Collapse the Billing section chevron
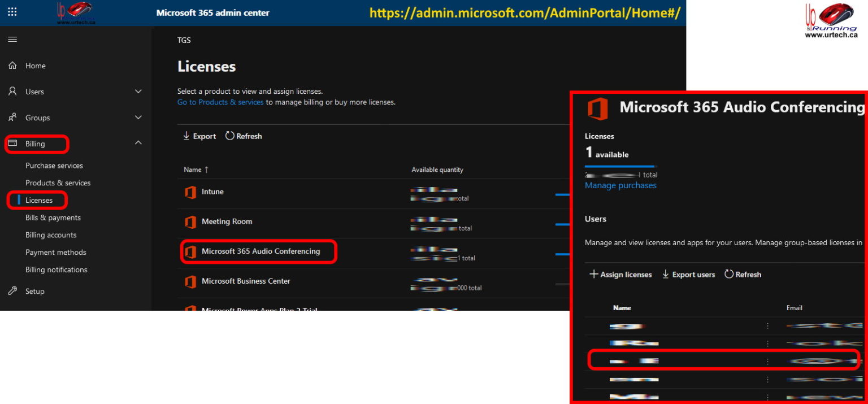Viewport: 868px width, 404px height. (138, 144)
